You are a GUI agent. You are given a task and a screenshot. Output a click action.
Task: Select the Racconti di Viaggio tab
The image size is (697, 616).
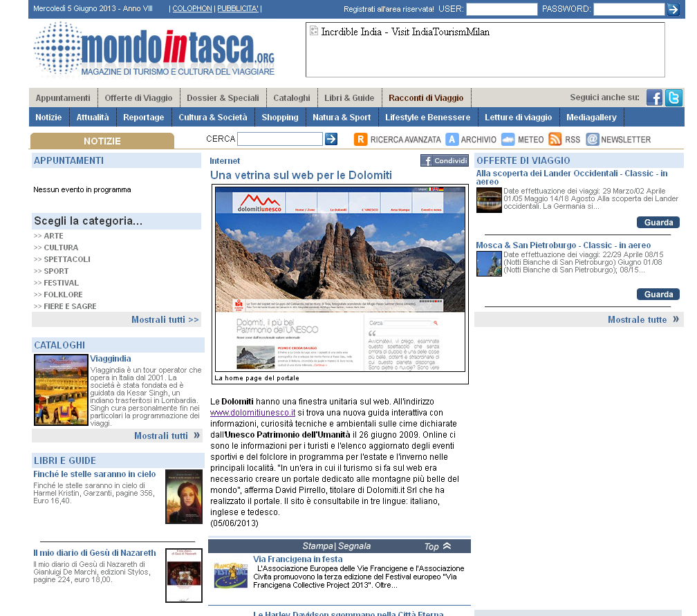coord(426,97)
